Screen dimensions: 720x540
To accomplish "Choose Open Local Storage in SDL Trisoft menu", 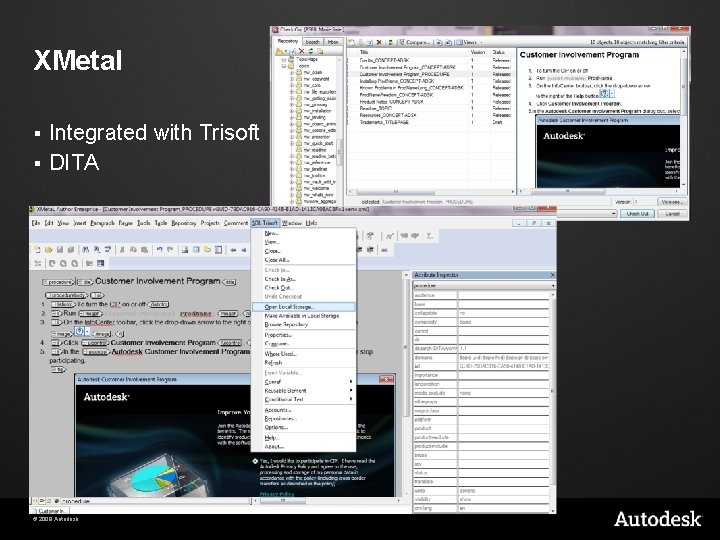I will (304, 307).
